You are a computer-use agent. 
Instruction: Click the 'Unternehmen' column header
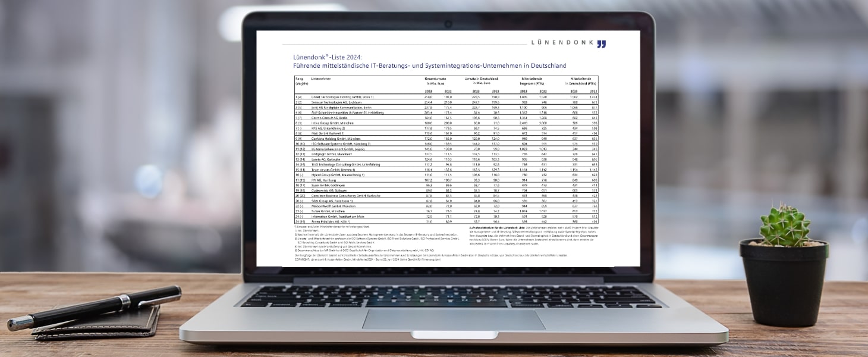[x=321, y=79]
